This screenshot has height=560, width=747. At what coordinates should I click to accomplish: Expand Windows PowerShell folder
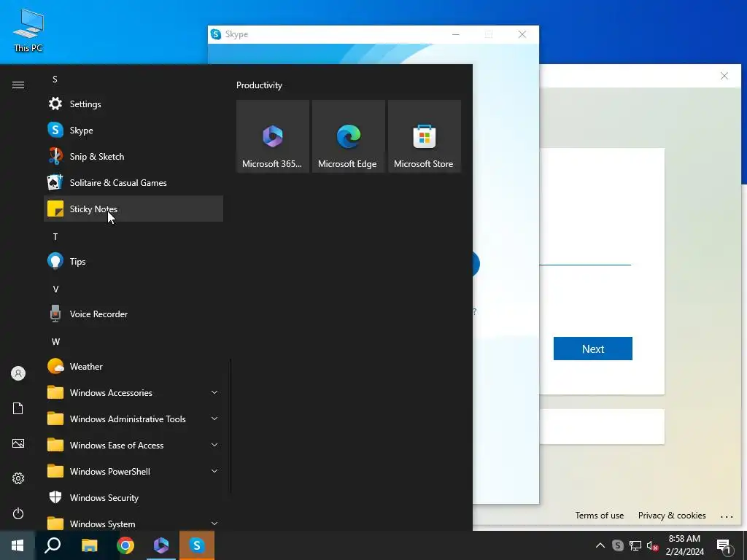(x=133, y=471)
